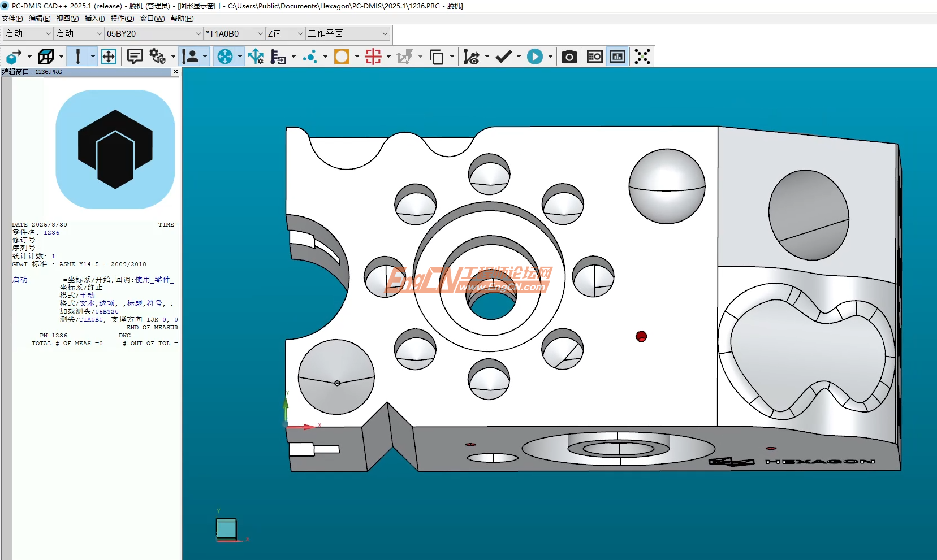Open the 插入(I) menu
937x560 pixels.
pyautogui.click(x=94, y=19)
